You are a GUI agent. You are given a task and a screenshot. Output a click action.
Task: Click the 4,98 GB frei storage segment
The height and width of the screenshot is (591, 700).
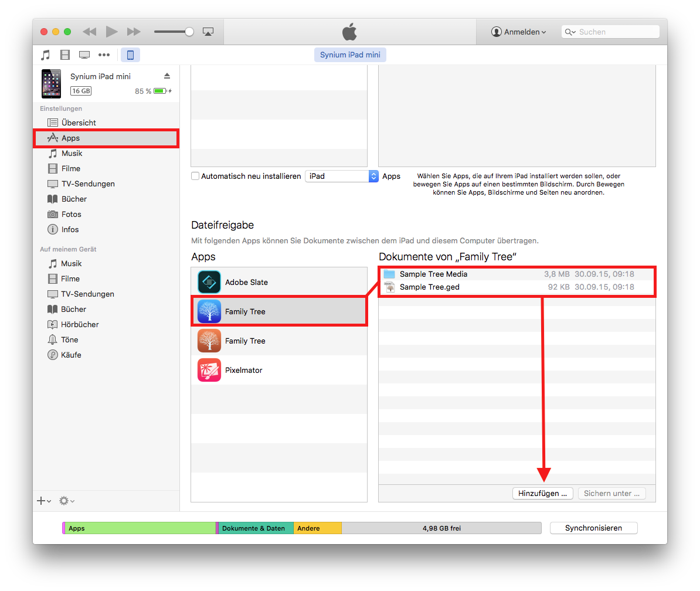click(x=441, y=528)
